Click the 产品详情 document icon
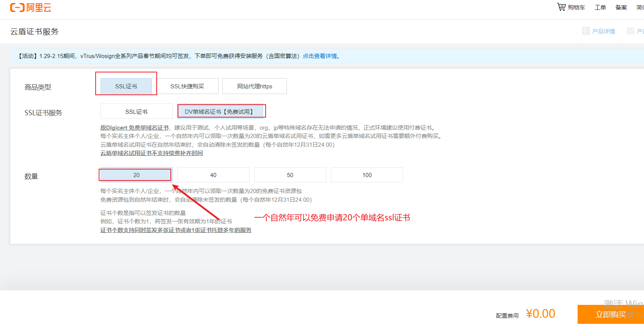The width and height of the screenshot is (644, 328). click(x=586, y=31)
